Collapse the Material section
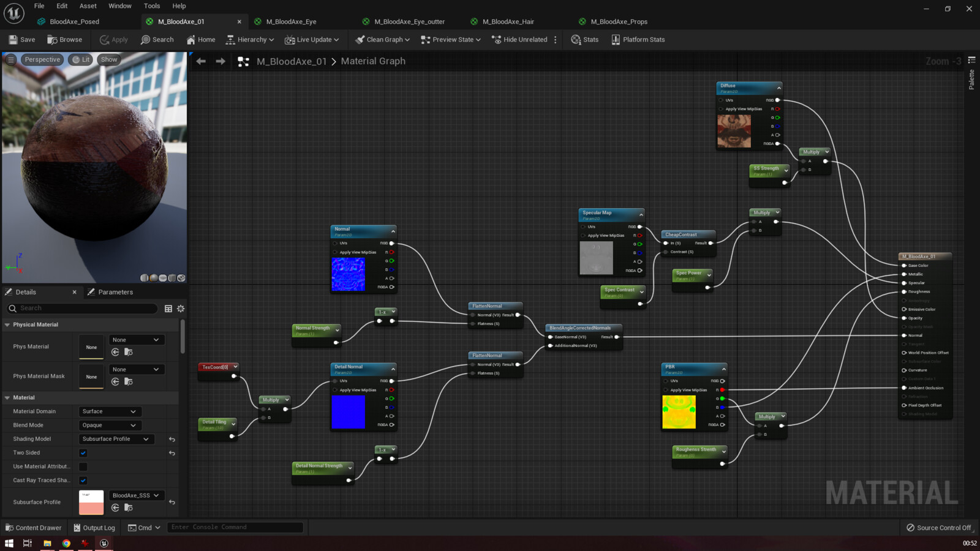 click(7, 397)
